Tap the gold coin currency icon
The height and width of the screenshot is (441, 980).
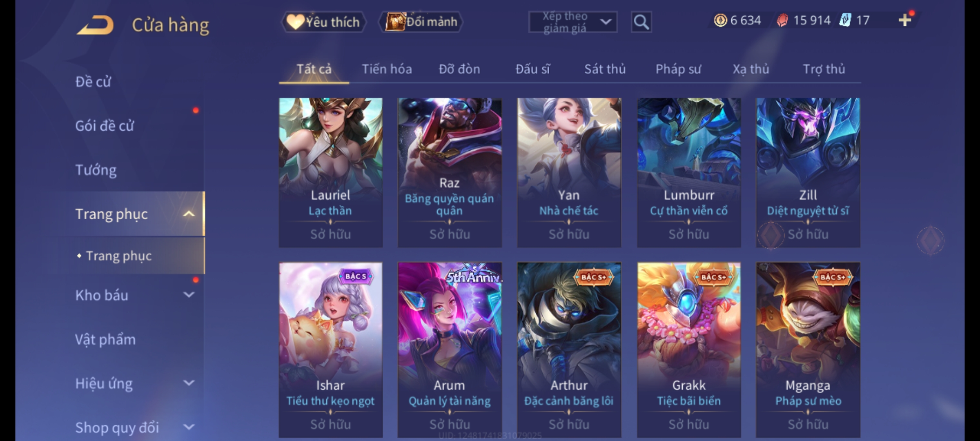(720, 20)
